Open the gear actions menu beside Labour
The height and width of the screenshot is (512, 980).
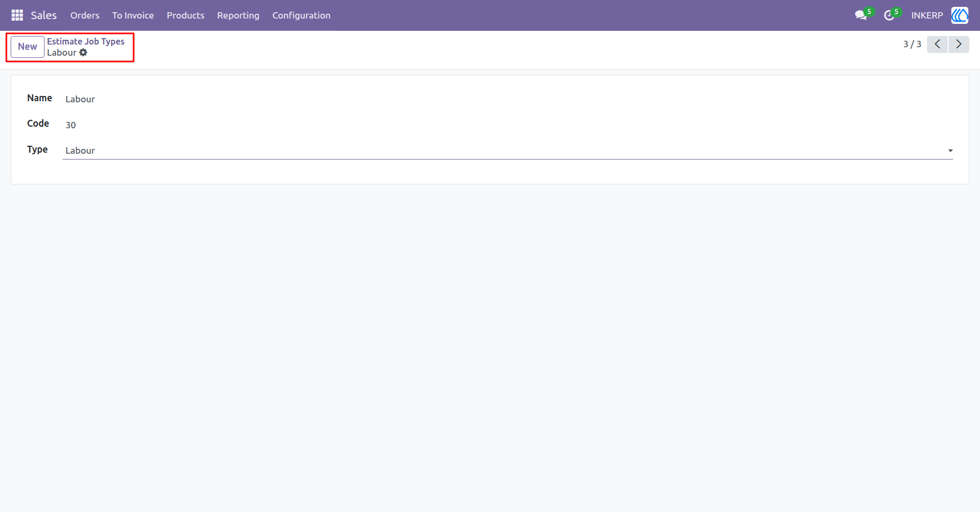point(83,52)
